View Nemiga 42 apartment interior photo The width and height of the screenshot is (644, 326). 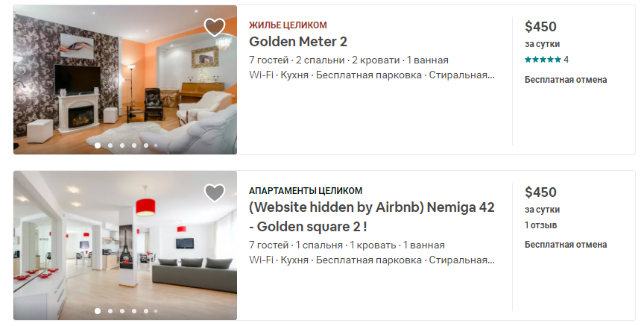125,245
